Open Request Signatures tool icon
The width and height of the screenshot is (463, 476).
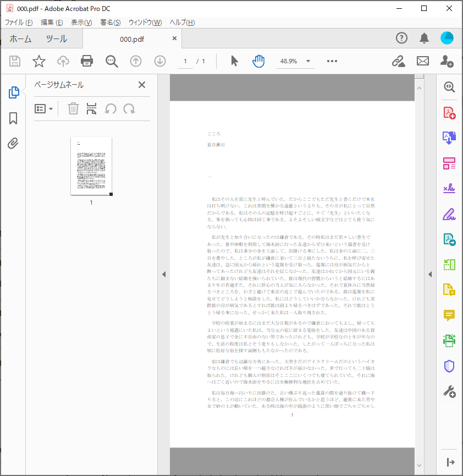coord(449,189)
